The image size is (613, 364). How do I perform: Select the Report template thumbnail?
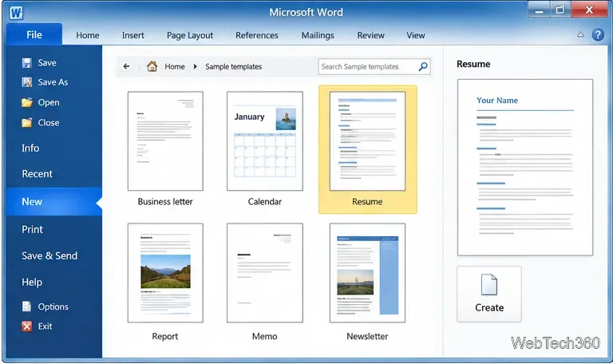pos(165,273)
